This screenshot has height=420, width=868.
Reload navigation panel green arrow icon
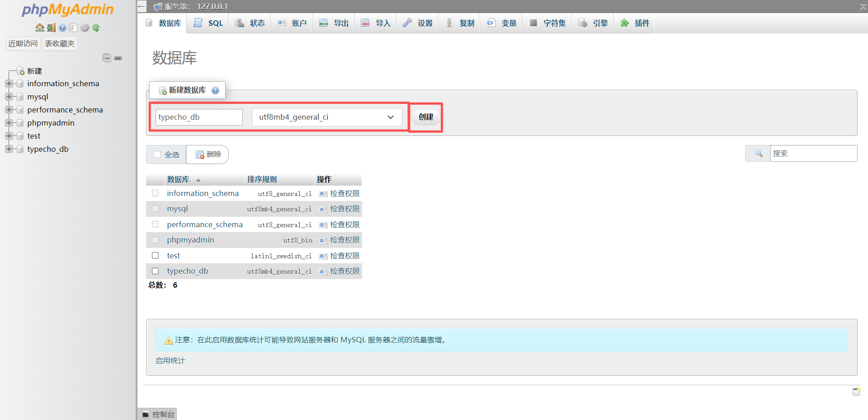pyautogui.click(x=96, y=28)
